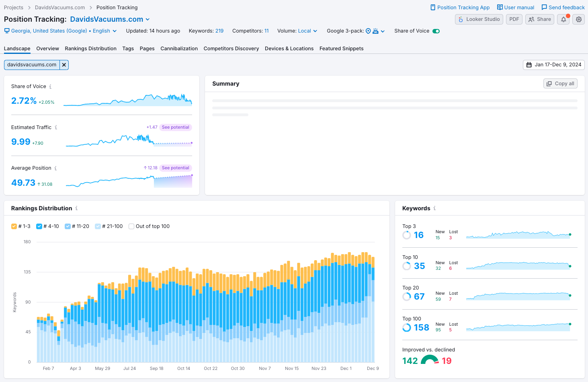588x382 pixels.
Task: Expand the Google 3-pack dropdown
Action: click(x=383, y=31)
